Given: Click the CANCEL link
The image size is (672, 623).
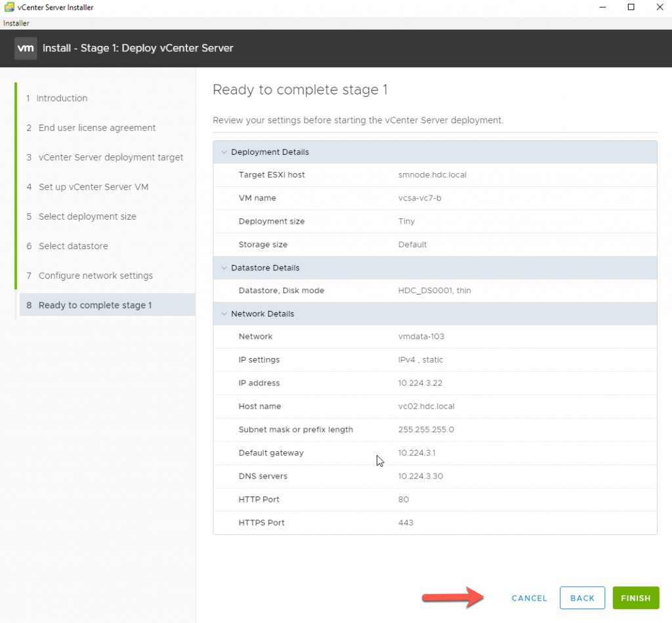Looking at the screenshot, I should 530,598.
